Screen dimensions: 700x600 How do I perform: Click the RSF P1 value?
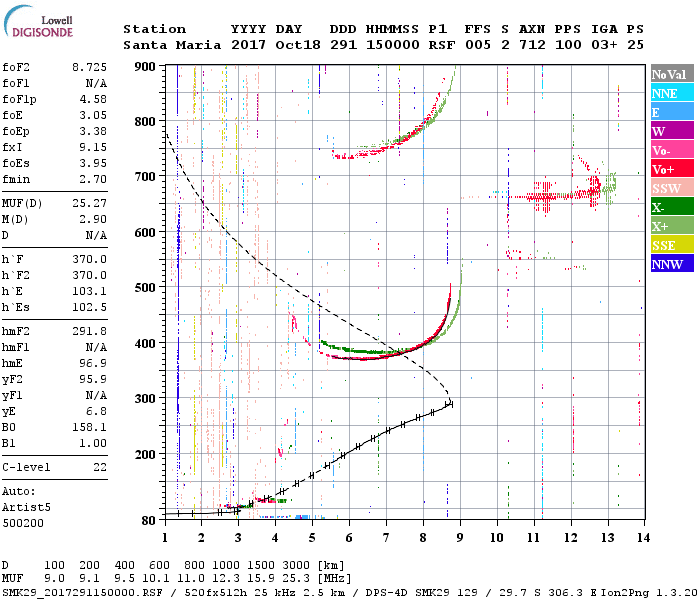(442, 46)
